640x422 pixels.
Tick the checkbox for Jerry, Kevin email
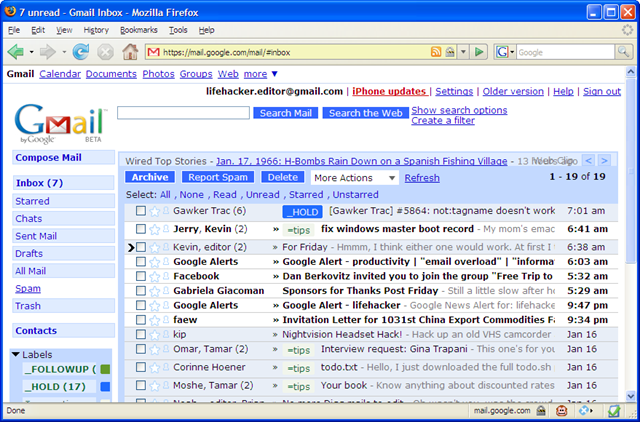[x=141, y=229]
